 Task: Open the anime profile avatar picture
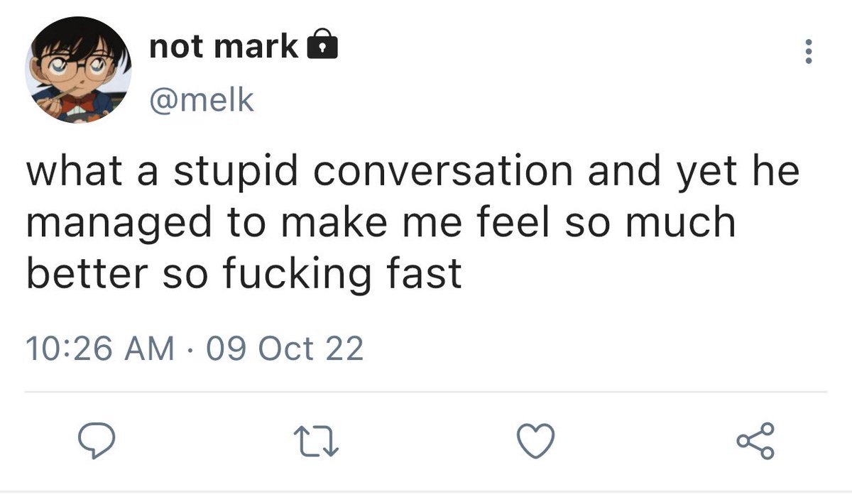click(x=78, y=71)
